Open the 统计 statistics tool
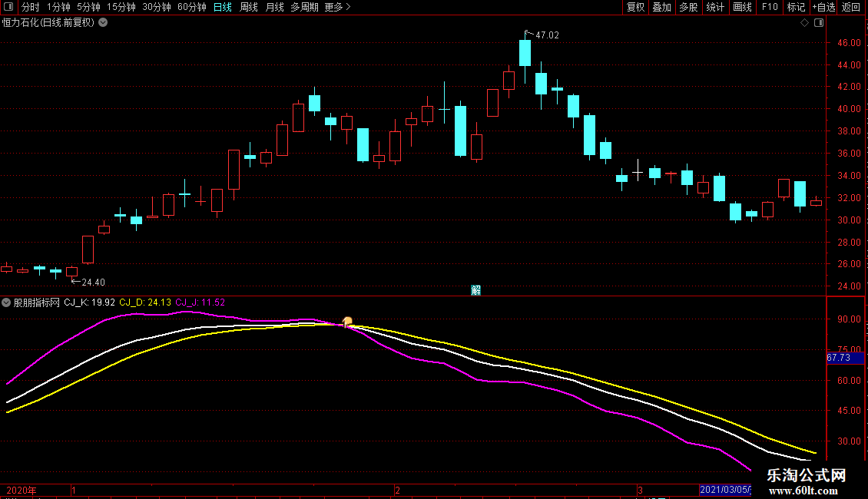The image size is (868, 499). [715, 7]
